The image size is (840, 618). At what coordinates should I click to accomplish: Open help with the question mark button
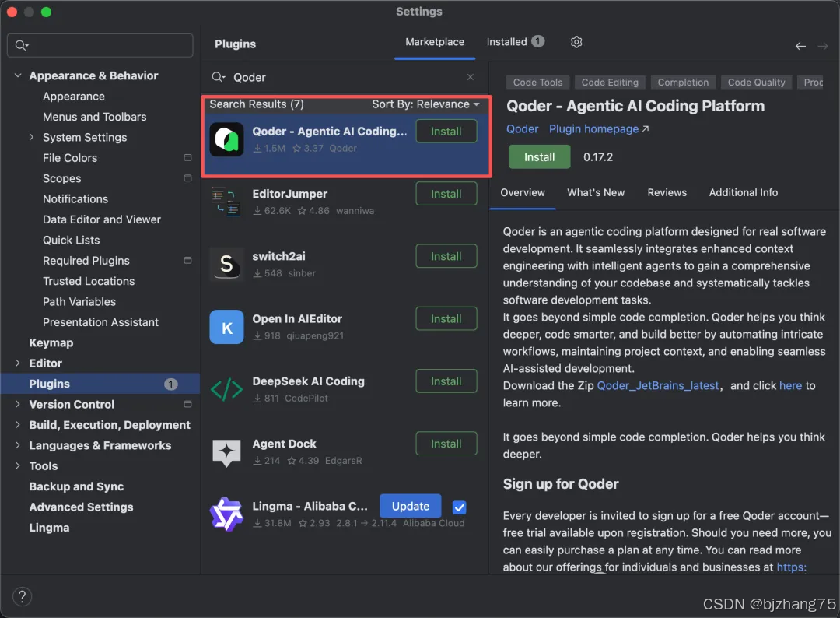pyautogui.click(x=22, y=596)
